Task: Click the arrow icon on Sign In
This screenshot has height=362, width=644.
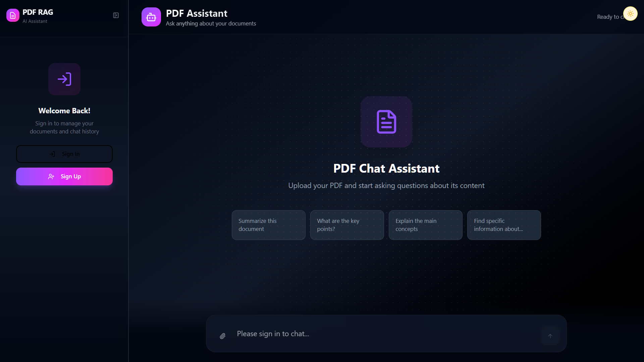Action: pos(52,154)
